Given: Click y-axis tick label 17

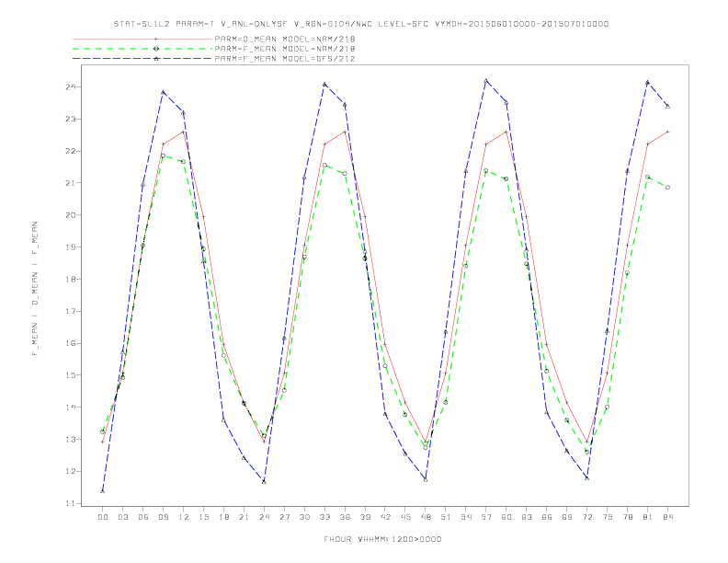Looking at the screenshot, I should click(x=71, y=311).
